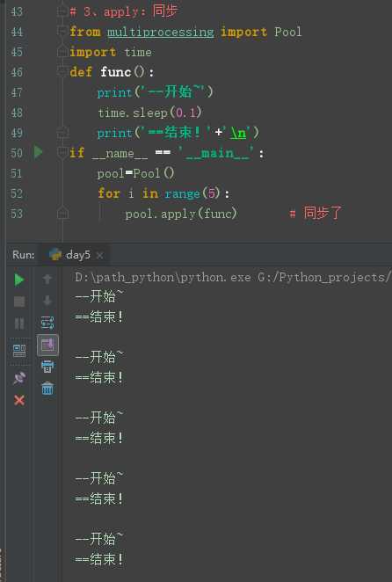Click the python.exe command path line
Image resolution: width=392 pixels, height=582 pixels.
(x=232, y=277)
